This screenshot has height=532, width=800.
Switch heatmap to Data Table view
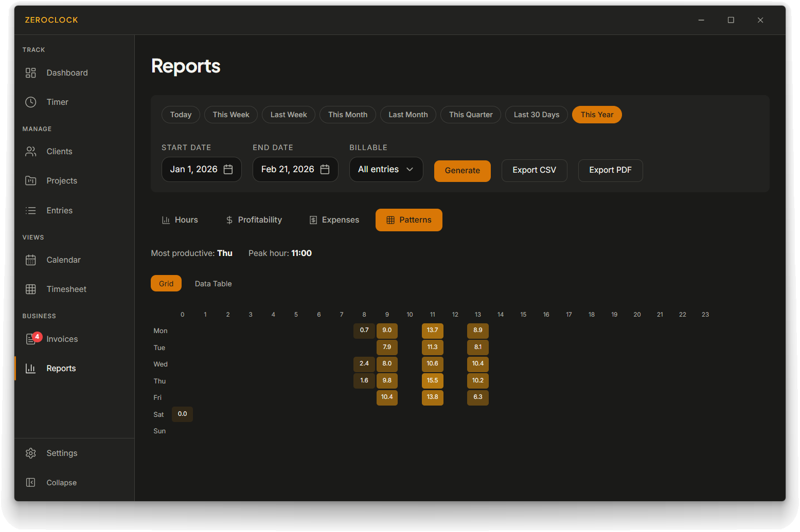pyautogui.click(x=213, y=284)
